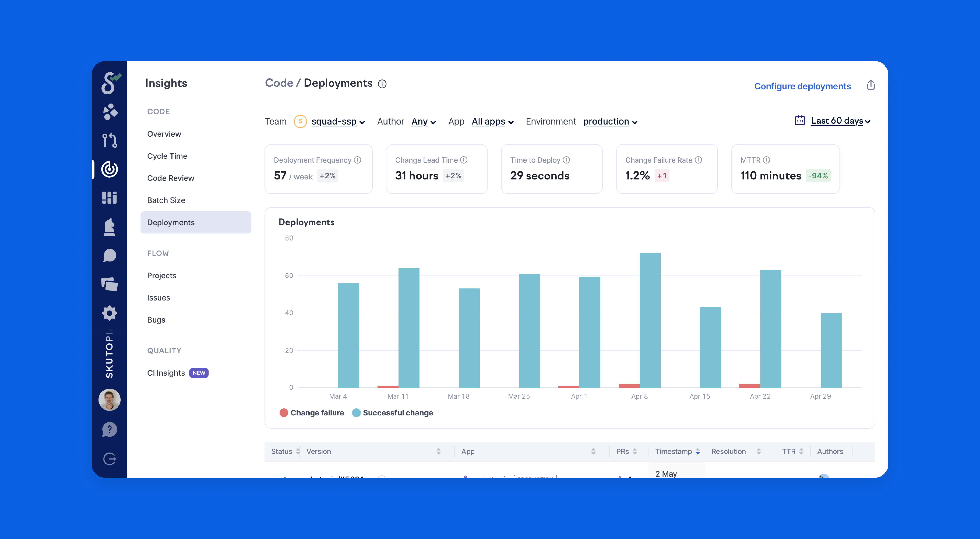Open the production environment dropdown

(x=610, y=122)
